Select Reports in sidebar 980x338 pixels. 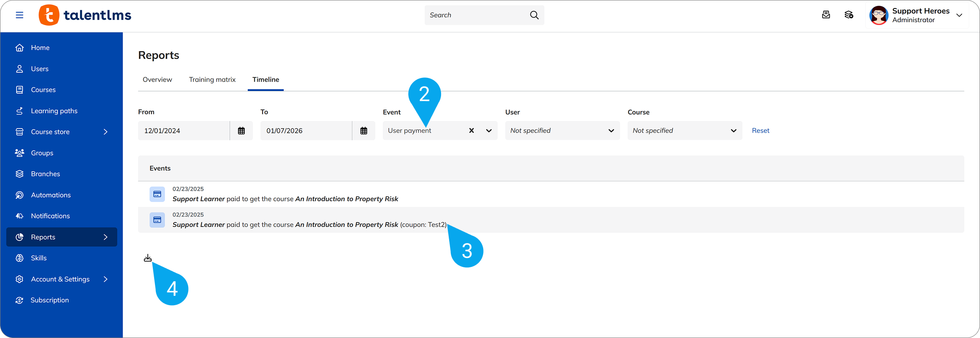[x=62, y=237]
